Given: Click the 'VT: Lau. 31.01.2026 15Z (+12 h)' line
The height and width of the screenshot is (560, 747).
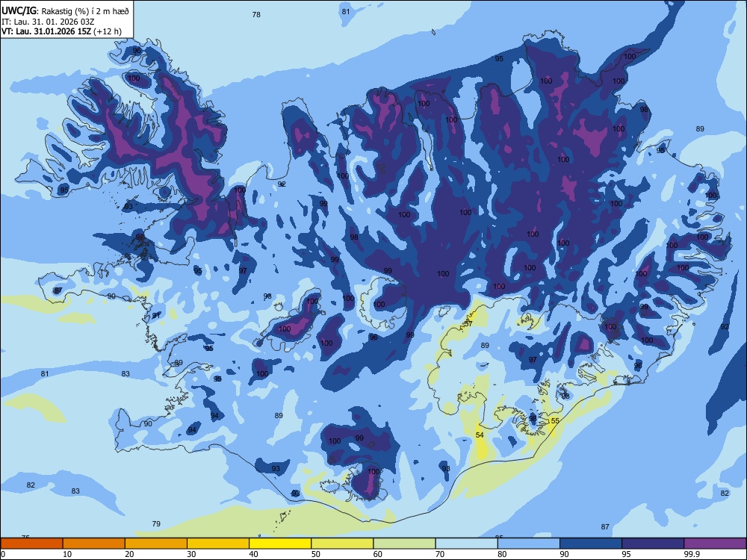Looking at the screenshot, I should pos(61,32).
